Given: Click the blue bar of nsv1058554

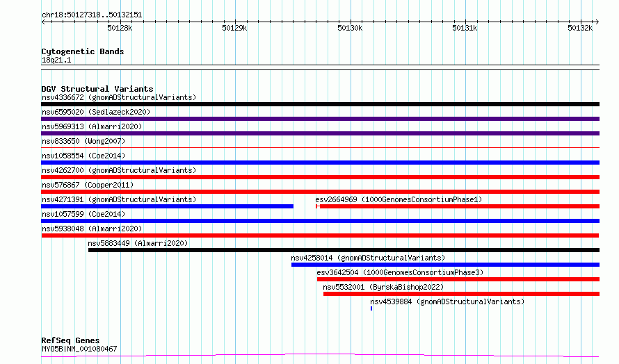Looking at the screenshot, I should point(320,163).
